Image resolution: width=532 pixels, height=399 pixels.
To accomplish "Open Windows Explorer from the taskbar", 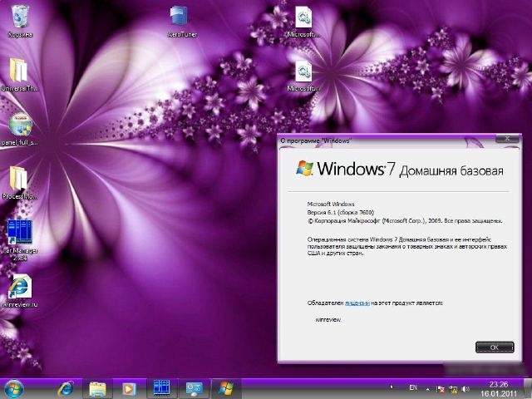I will 97,387.
